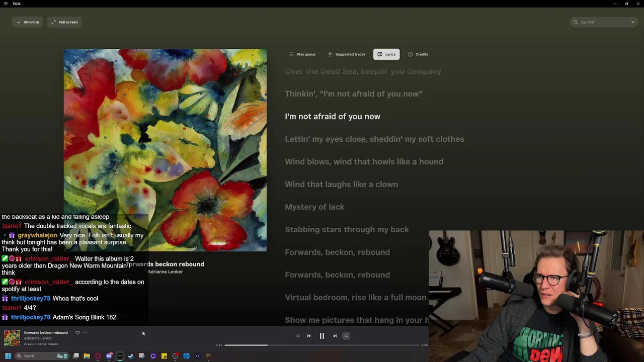
Task: Select the Lyrics tab
Action: pos(386,54)
